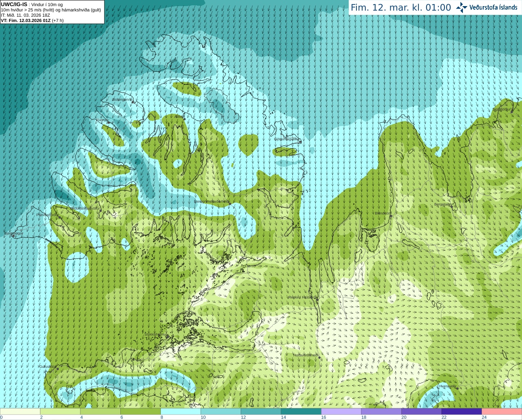Click the Gufuskálar station marker
This screenshot has height=420, width=522.
(x=58, y=369)
